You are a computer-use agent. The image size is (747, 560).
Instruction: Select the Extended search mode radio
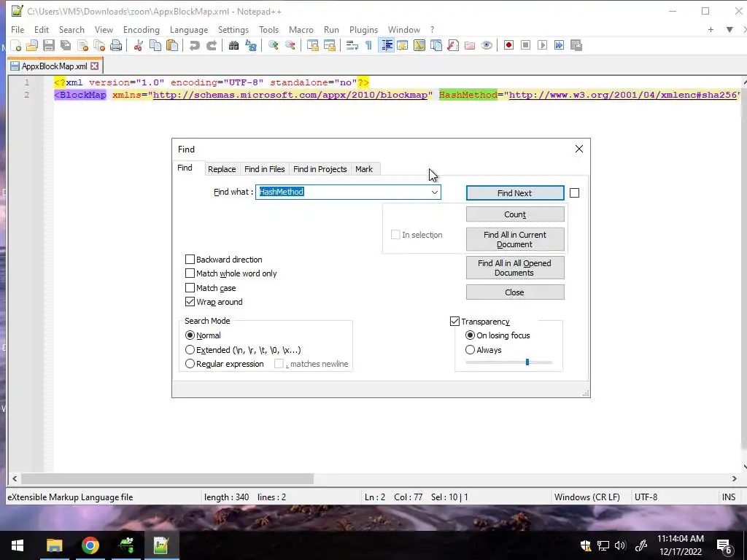[x=190, y=349]
